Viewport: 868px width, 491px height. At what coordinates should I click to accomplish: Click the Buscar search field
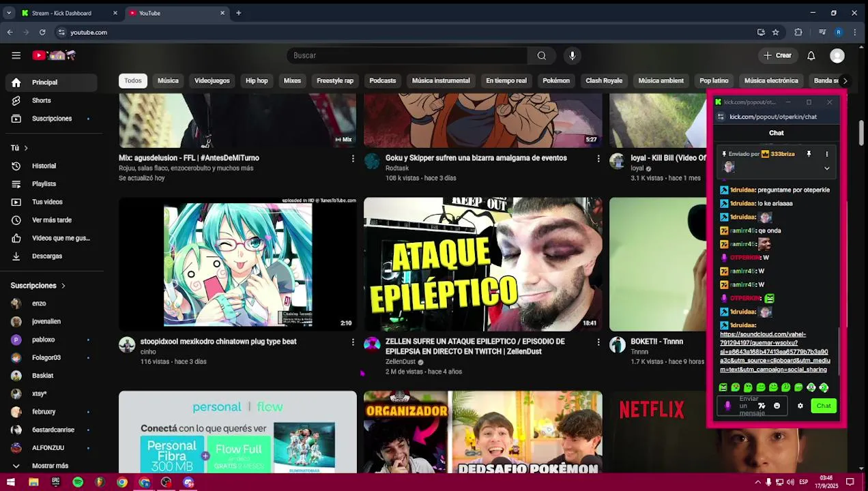point(407,55)
